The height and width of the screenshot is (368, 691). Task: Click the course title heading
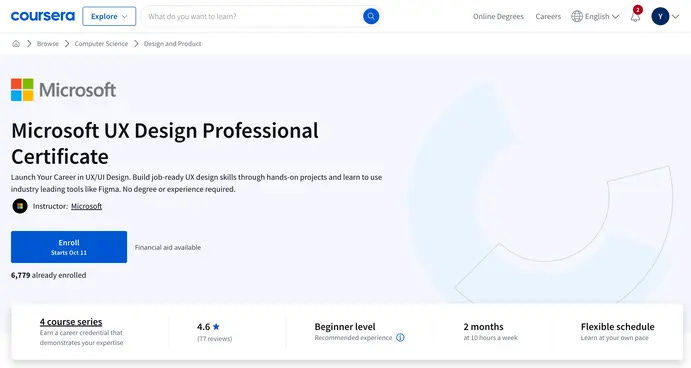point(165,143)
